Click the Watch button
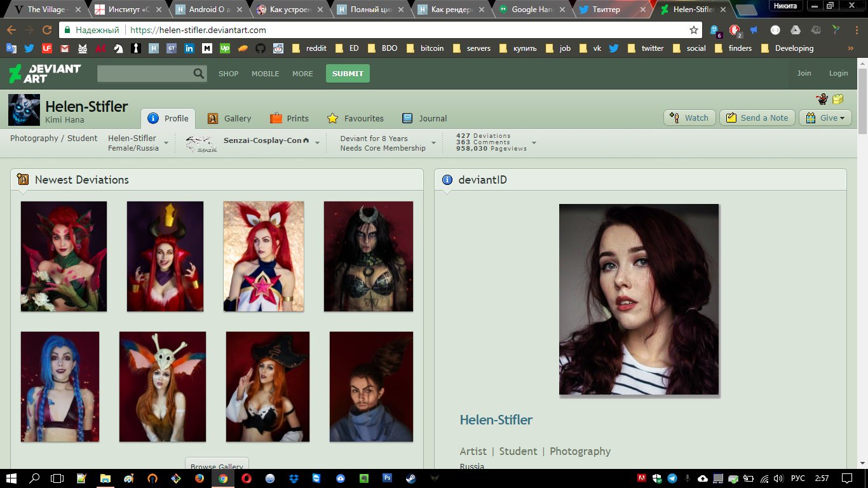This screenshot has height=488, width=868. 690,118
